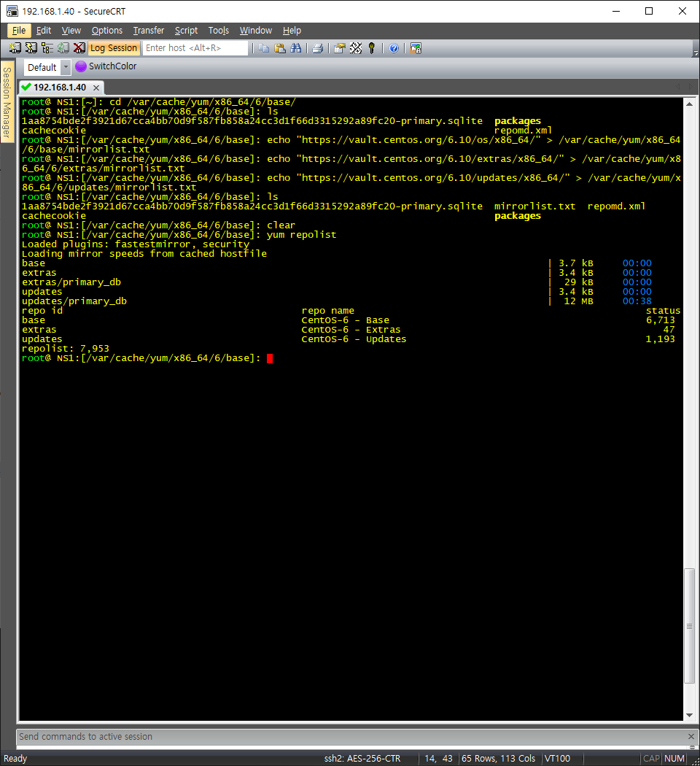Open the Transfer menu

[x=149, y=31]
